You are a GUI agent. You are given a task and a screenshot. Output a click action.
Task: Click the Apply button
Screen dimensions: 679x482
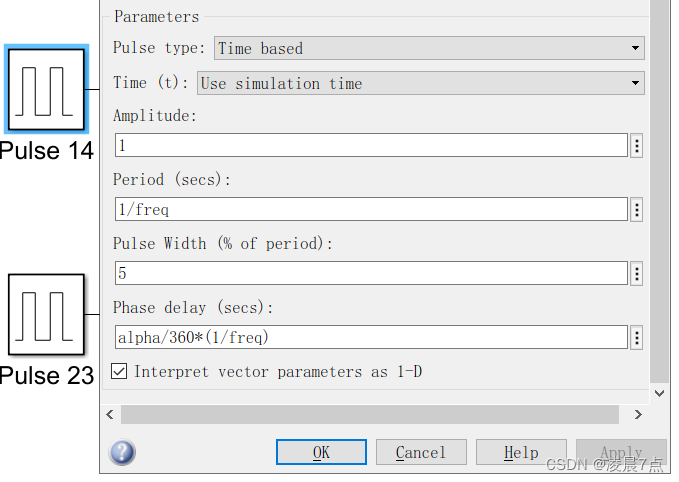pos(621,453)
